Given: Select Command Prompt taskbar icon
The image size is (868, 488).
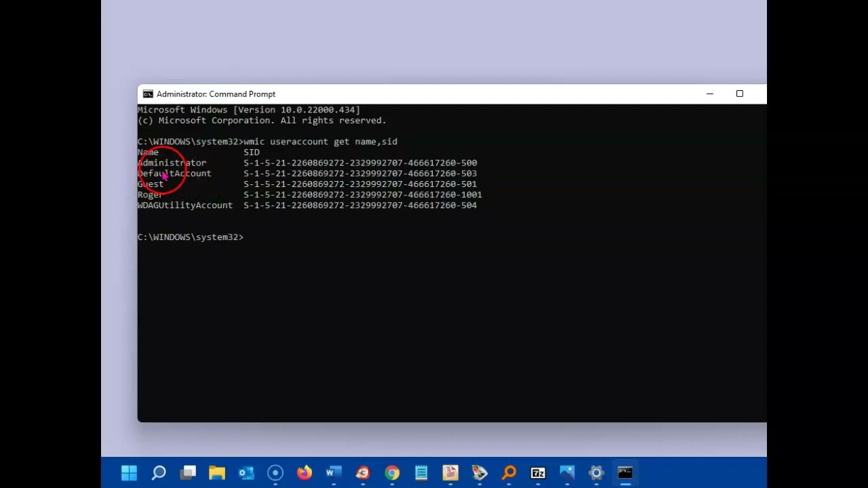Looking at the screenshot, I should 625,472.
